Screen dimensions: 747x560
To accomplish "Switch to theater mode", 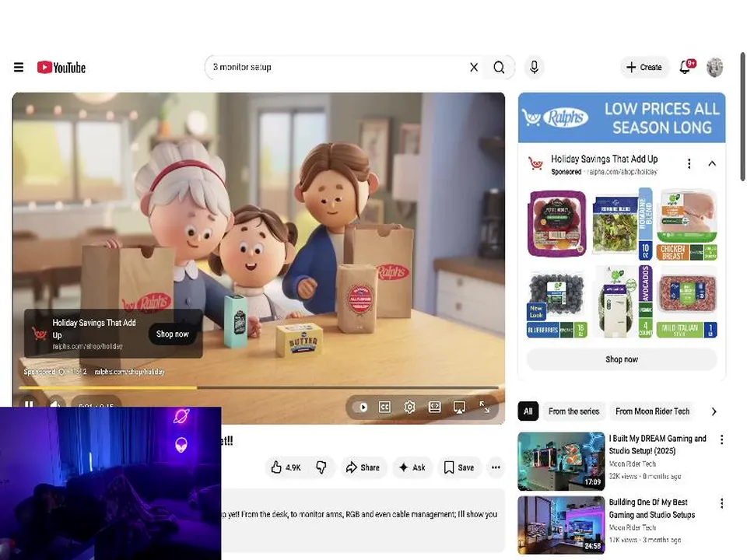I will (x=434, y=407).
